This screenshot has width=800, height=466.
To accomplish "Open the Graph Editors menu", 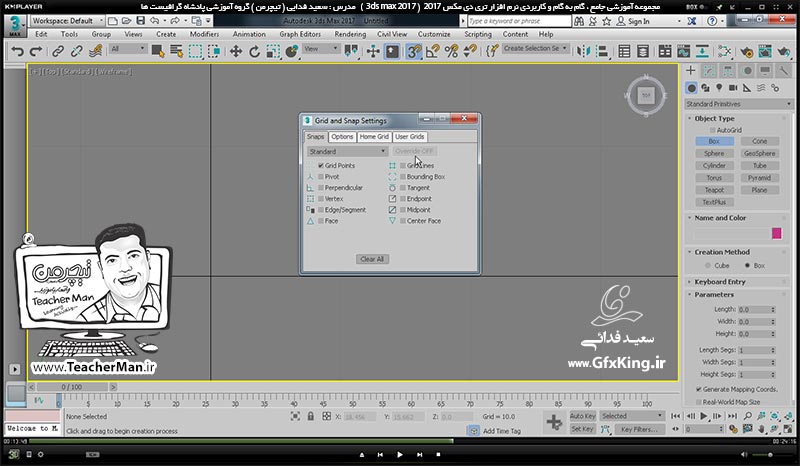I will coord(300,34).
